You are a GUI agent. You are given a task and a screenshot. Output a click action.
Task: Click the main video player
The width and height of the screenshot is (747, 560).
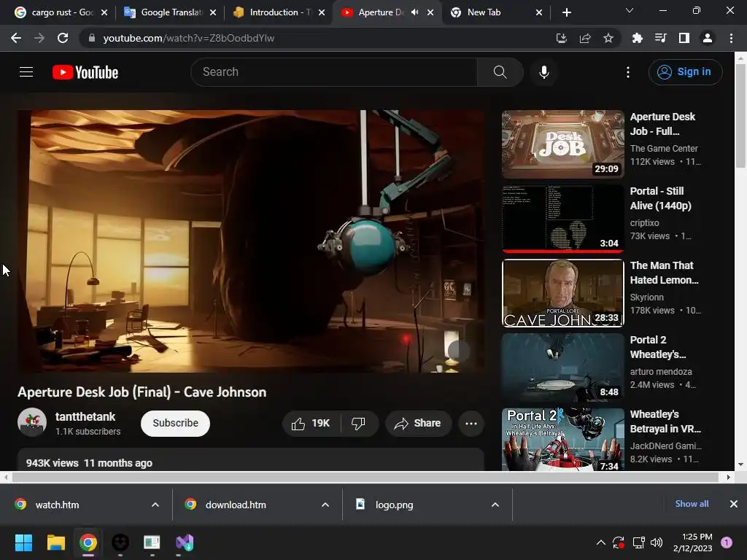tap(251, 241)
